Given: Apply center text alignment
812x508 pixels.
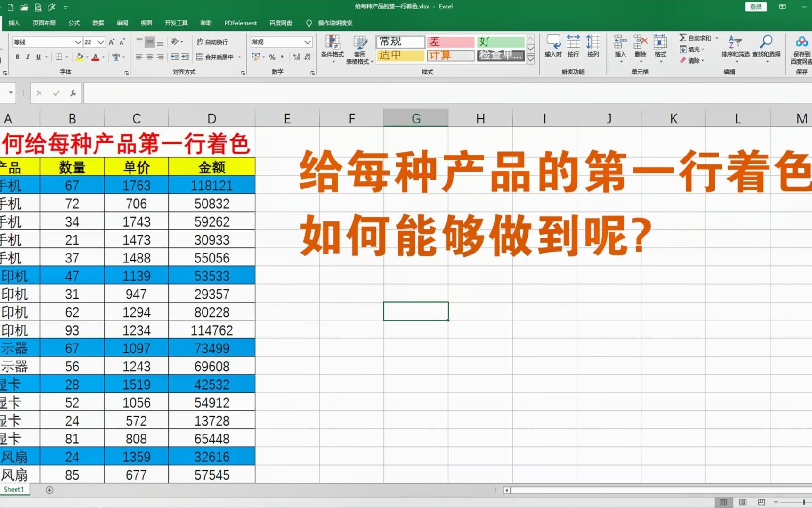Looking at the screenshot, I should point(150,57).
